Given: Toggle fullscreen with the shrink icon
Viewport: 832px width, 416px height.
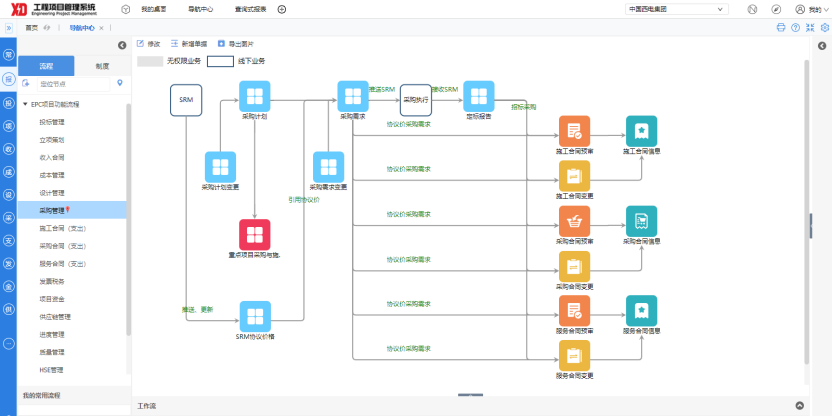Looking at the screenshot, I should pyautogui.click(x=810, y=27).
